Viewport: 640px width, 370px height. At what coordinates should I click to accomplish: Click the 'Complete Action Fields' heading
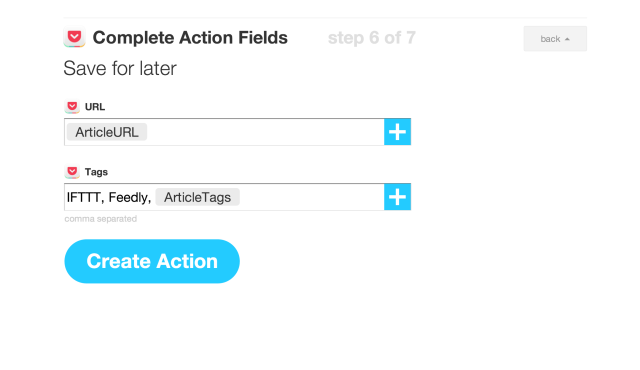(190, 38)
